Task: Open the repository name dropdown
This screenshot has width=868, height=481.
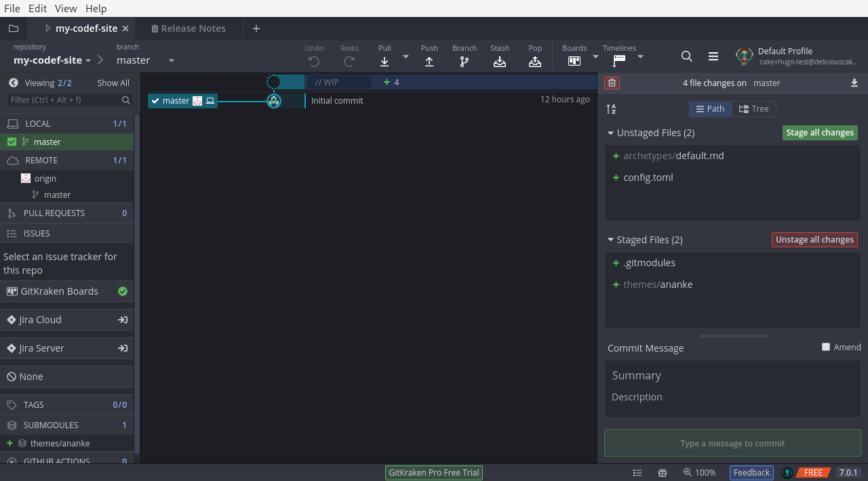Action: pos(52,60)
